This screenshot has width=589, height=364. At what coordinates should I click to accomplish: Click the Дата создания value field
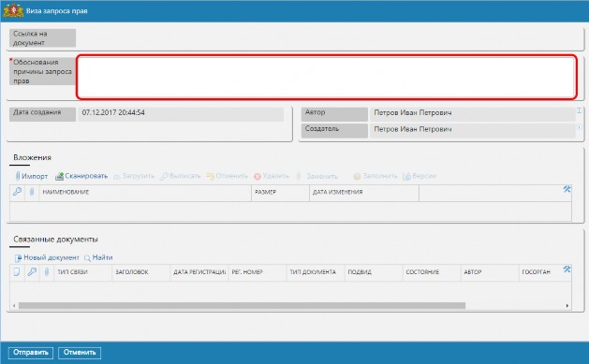click(181, 114)
